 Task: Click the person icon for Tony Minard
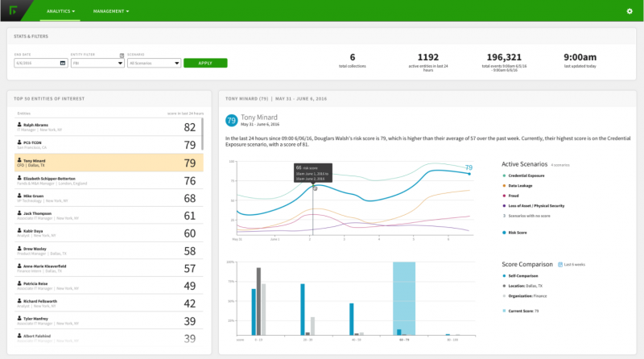[x=19, y=160]
